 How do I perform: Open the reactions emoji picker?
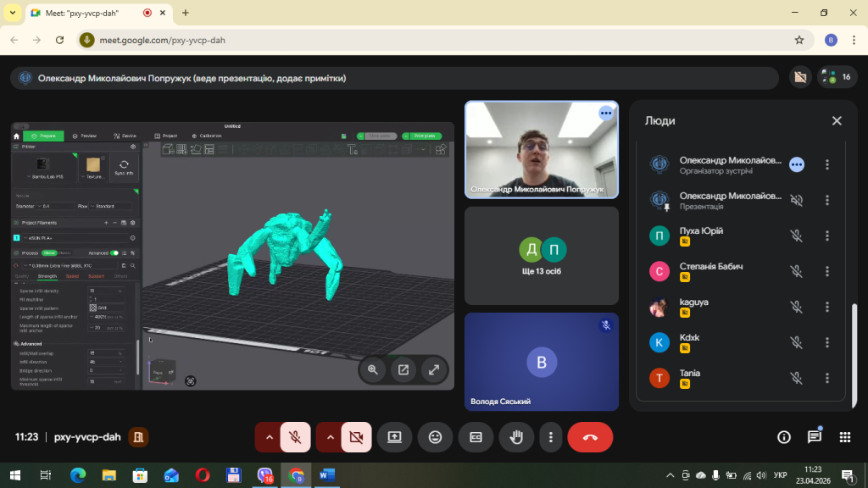(435, 437)
